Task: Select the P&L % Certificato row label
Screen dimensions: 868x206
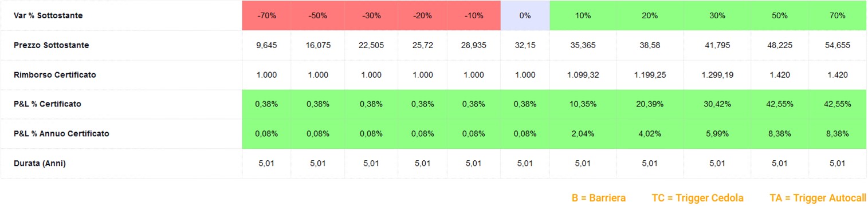Action: [48, 104]
